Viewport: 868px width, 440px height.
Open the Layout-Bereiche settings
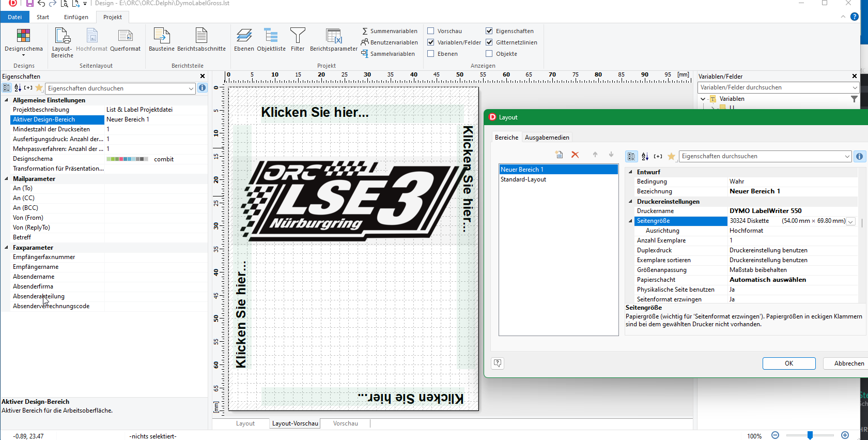pyautogui.click(x=62, y=42)
